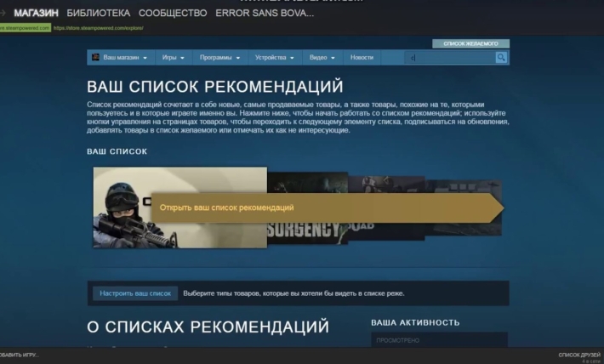Open the ERROR SANS BOVA profile tab
This screenshot has height=364, width=604.
click(265, 13)
